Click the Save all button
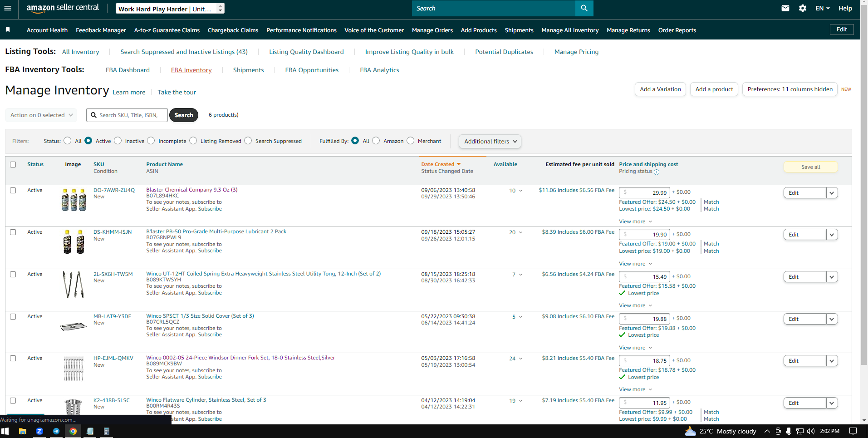868x438 pixels. tap(810, 167)
